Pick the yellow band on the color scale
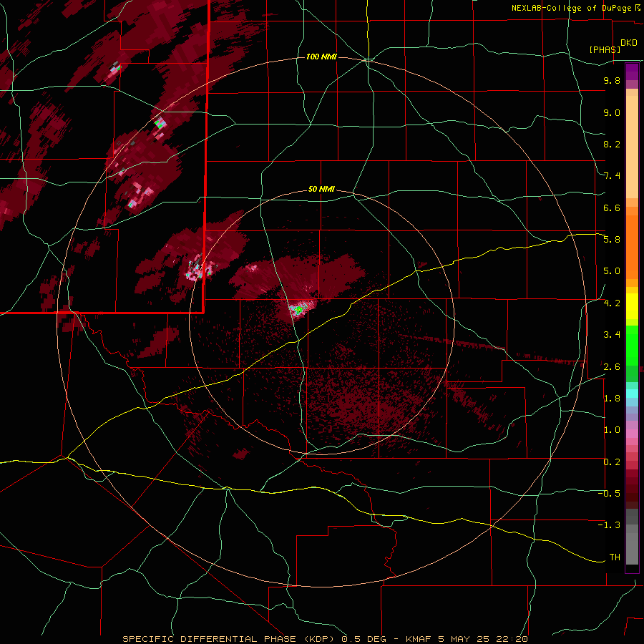Screen dimensions: 644x644 click(632, 306)
